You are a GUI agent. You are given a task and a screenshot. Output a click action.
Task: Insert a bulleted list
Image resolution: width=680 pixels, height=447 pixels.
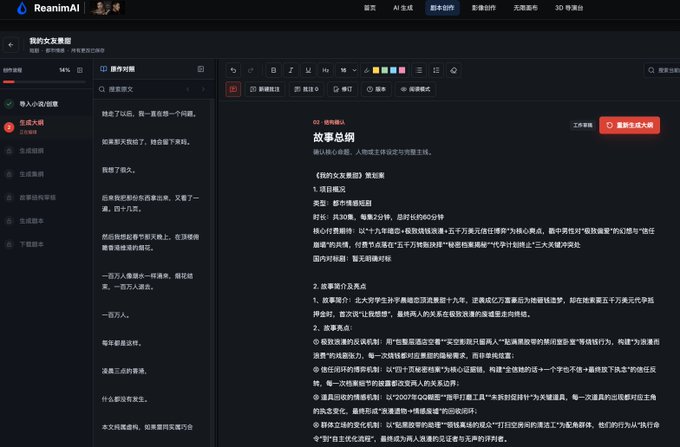click(x=419, y=70)
